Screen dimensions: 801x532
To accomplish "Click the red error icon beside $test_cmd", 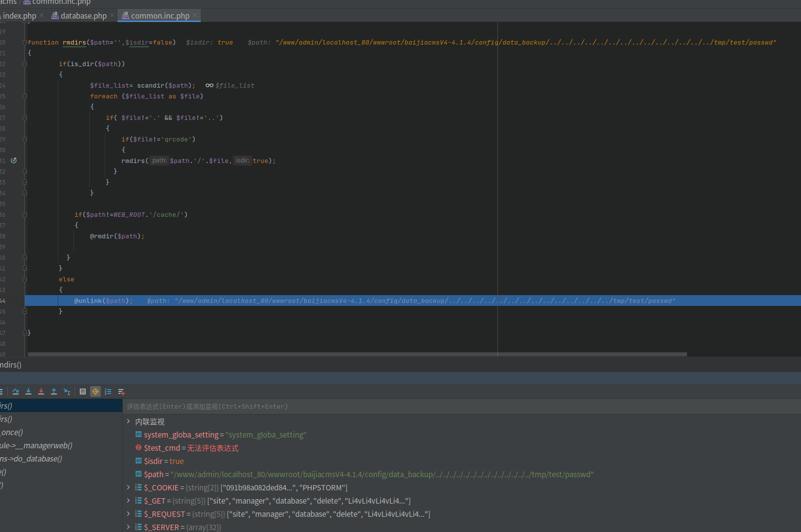I will click(139, 448).
